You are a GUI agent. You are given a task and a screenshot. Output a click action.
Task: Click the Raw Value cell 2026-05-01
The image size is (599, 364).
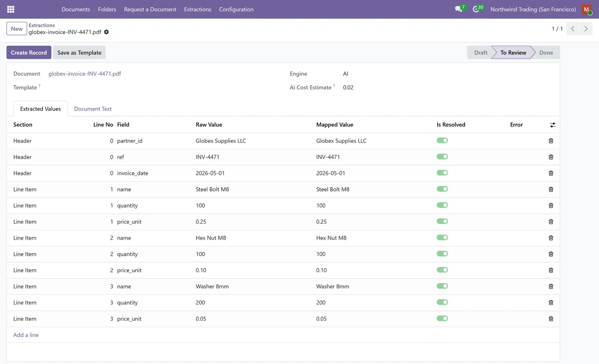pyautogui.click(x=210, y=173)
